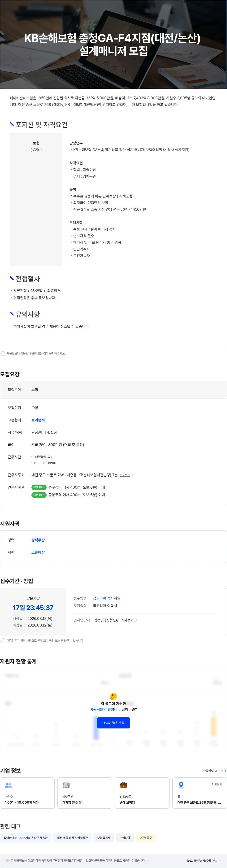Click the 문의 link in the notice

(x=52, y=353)
